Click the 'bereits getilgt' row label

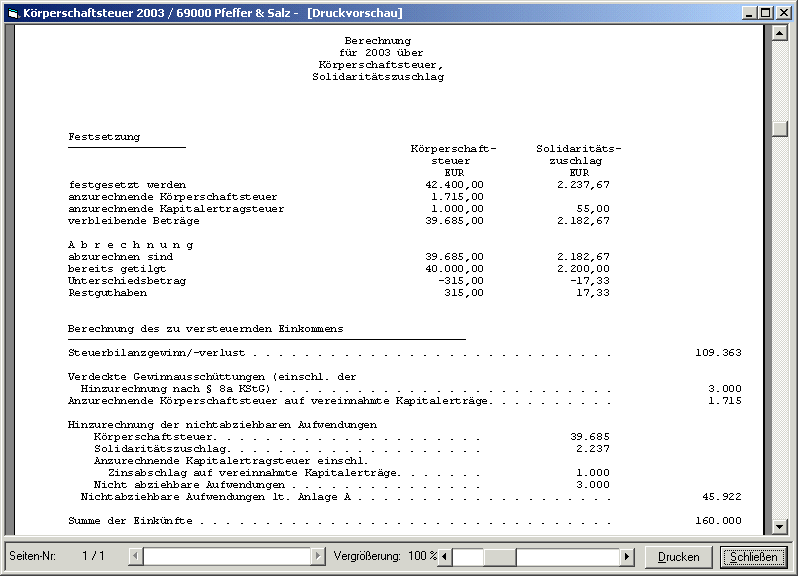[117, 269]
